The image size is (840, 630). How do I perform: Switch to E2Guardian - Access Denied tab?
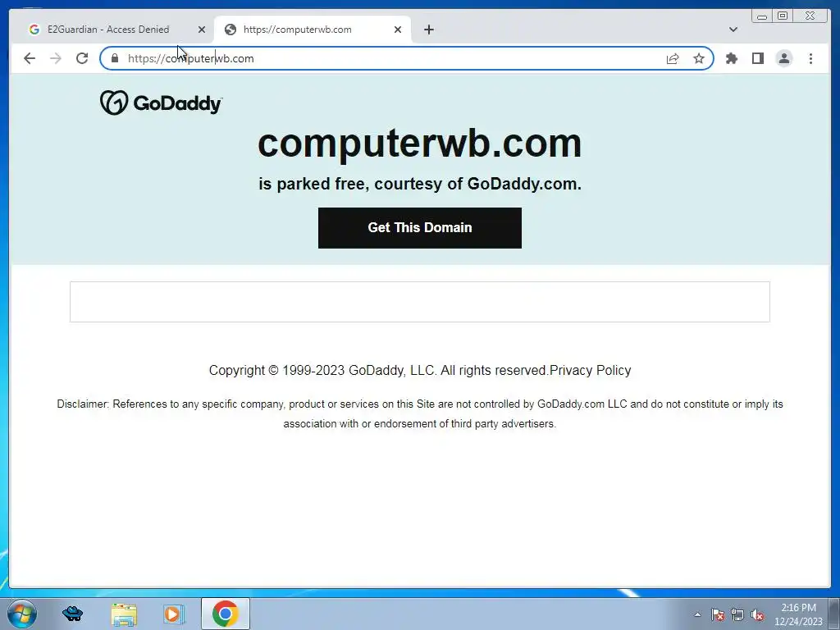tap(107, 30)
